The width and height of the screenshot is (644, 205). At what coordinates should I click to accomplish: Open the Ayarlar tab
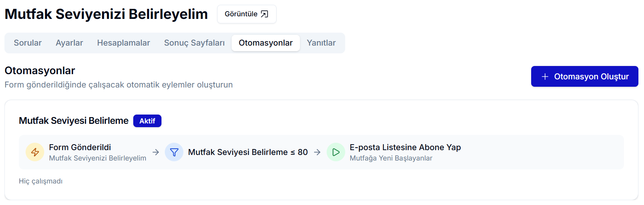tap(69, 43)
